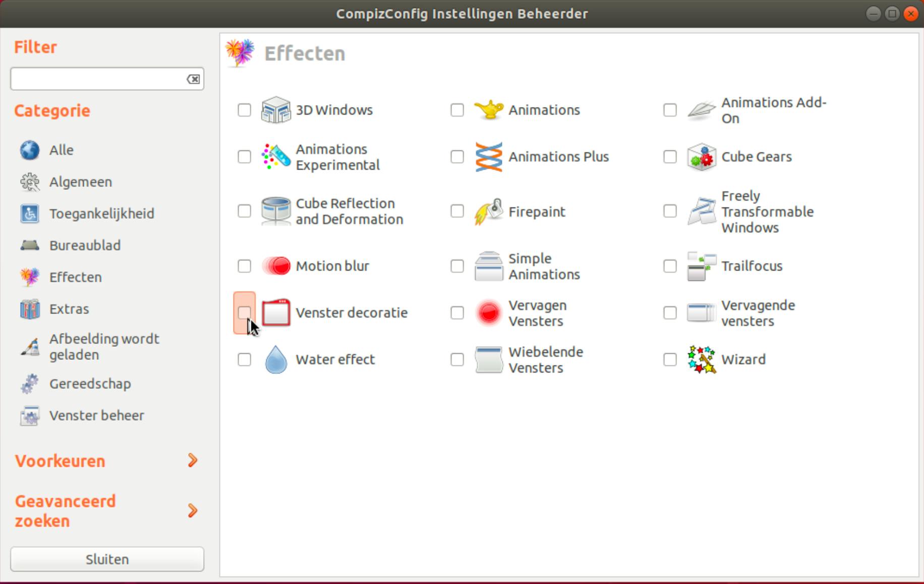Click the Animations Experimental test tube icon
The height and width of the screenshot is (584, 924).
click(276, 157)
